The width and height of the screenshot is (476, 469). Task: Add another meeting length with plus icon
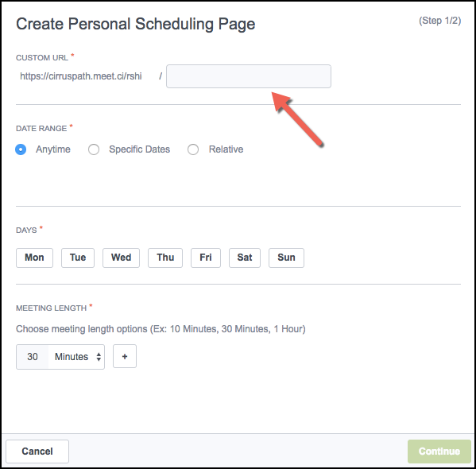(125, 356)
